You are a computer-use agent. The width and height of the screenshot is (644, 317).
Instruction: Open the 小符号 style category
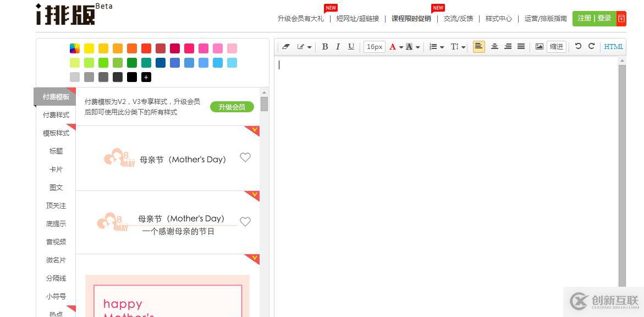tap(56, 297)
